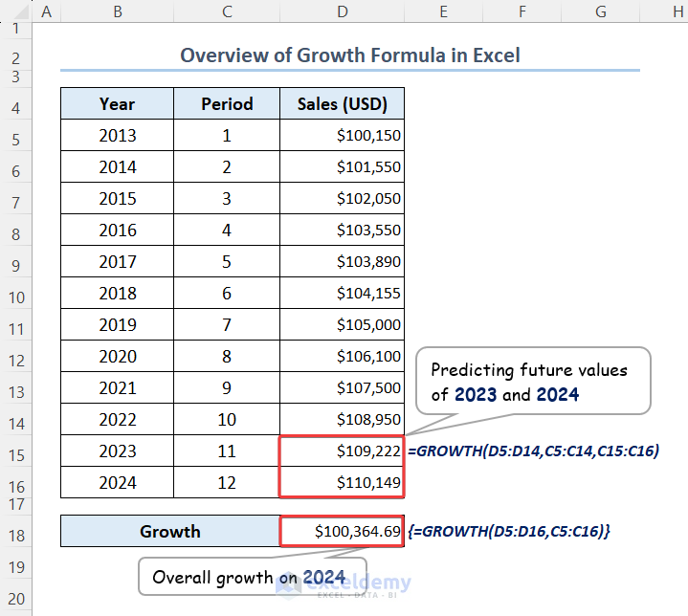Select sales value $101,550
The image size is (688, 616).
pos(343,166)
